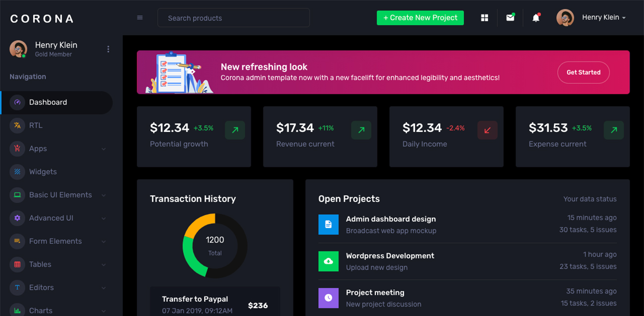Click the purple clock icon for Project meeting
This screenshot has width=644, height=316.
click(x=328, y=298)
